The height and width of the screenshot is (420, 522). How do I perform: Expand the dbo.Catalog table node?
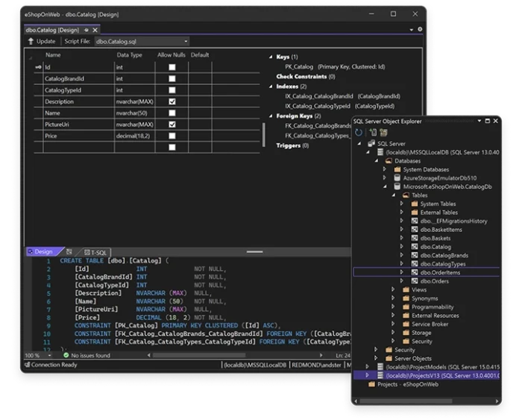(403, 246)
